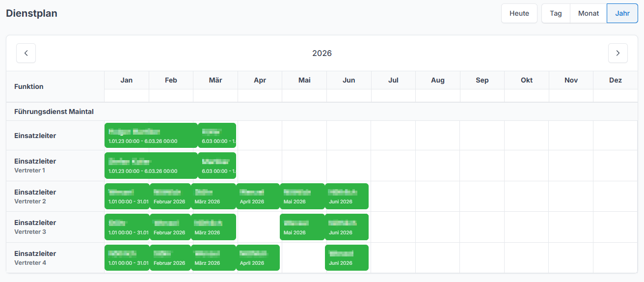Screen dimensions: 644x282
Task: Click the Mär month column header
Action: [215, 80]
